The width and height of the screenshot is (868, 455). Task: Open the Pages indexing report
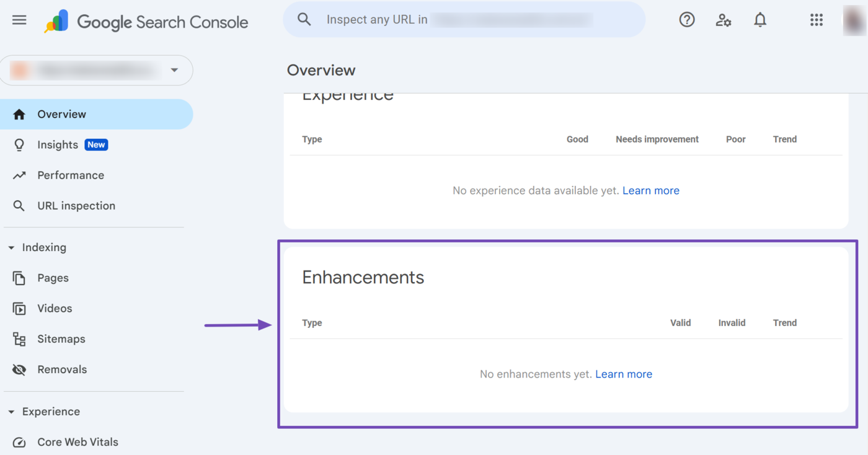[53, 278]
